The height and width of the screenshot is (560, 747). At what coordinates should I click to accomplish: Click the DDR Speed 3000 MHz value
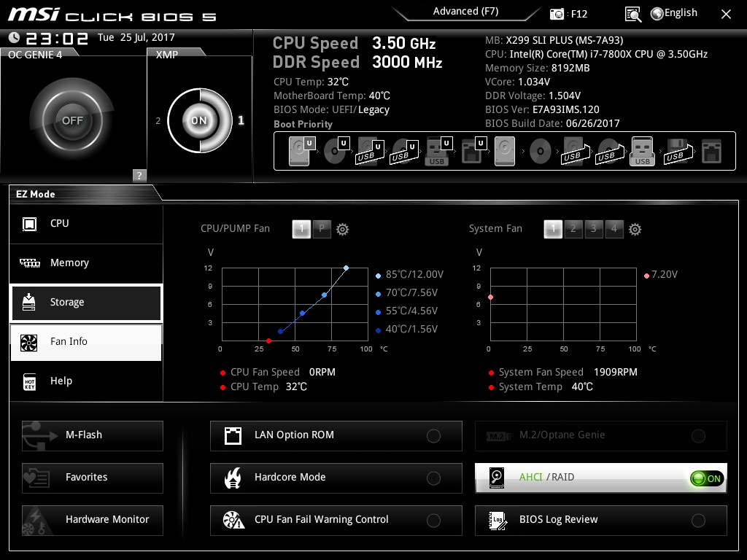click(407, 63)
